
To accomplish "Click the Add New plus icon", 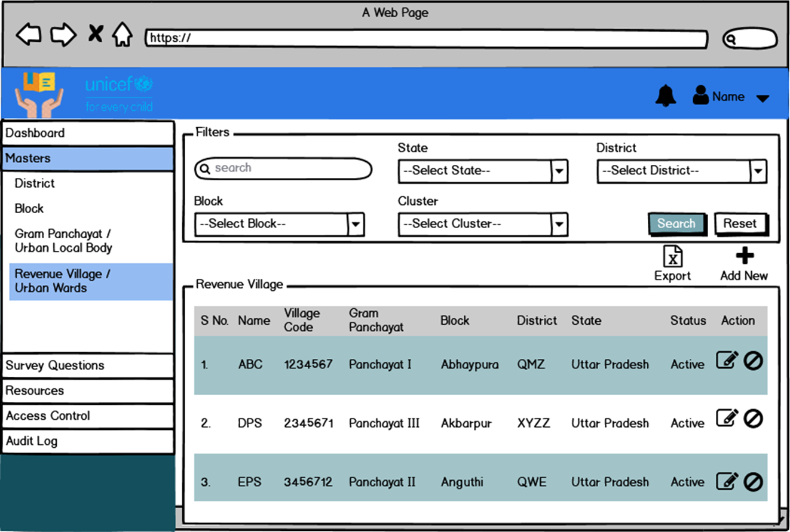I will [744, 257].
